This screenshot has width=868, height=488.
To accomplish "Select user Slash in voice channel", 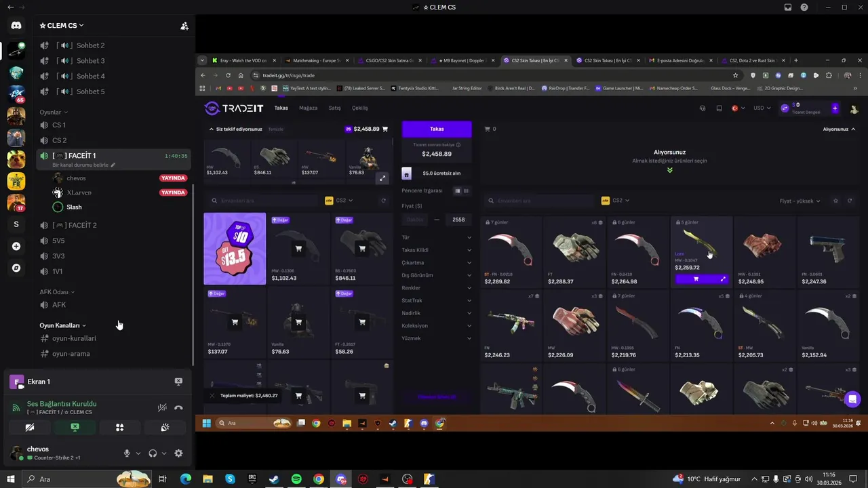I will 119,207.
